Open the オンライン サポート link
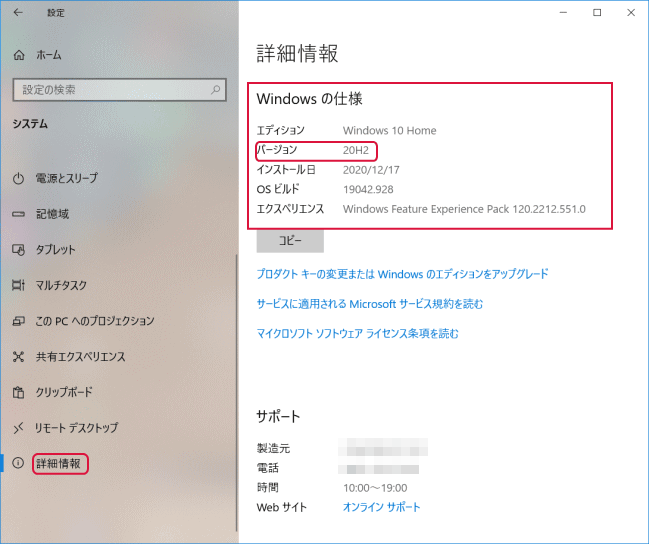This screenshot has width=649, height=544. point(381,507)
